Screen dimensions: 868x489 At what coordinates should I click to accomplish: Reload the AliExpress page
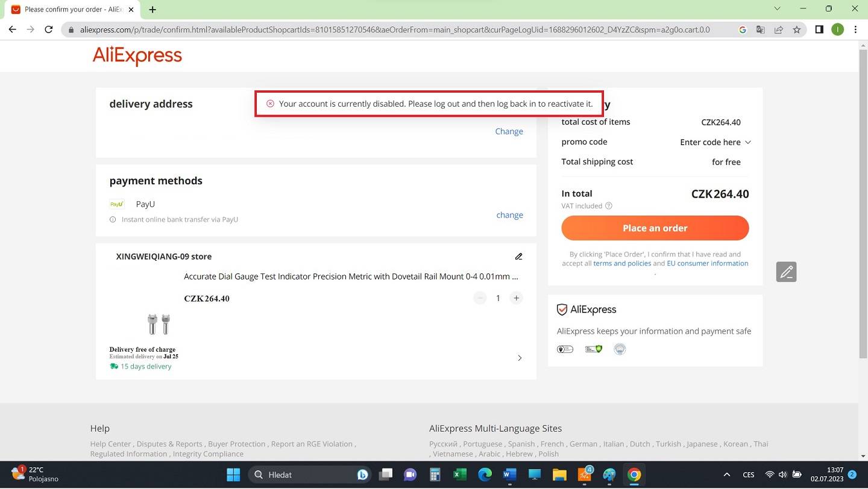click(49, 30)
